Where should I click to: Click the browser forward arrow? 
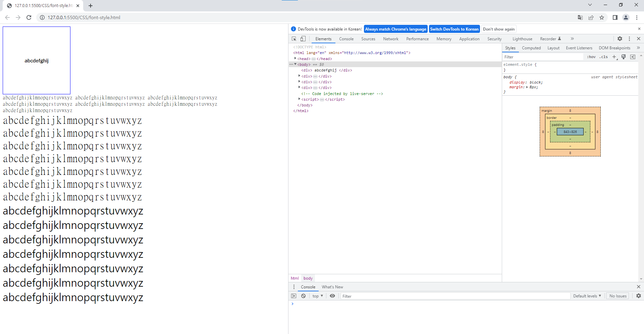click(18, 17)
